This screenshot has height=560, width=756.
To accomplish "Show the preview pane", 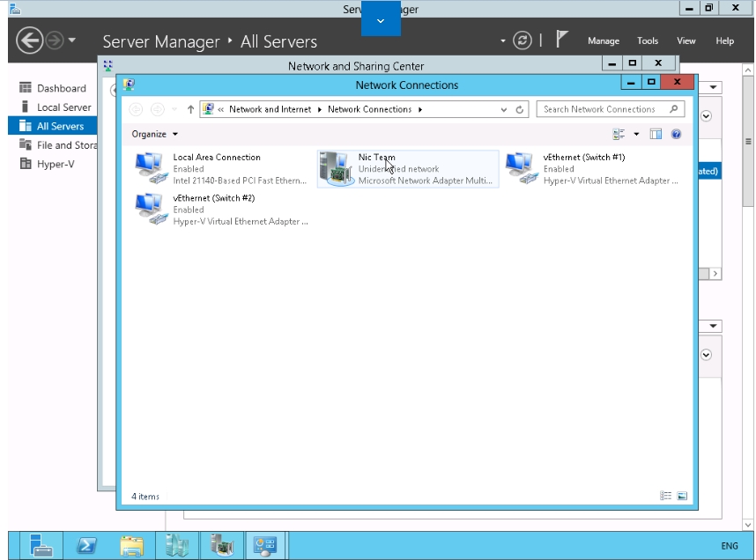I will [656, 134].
